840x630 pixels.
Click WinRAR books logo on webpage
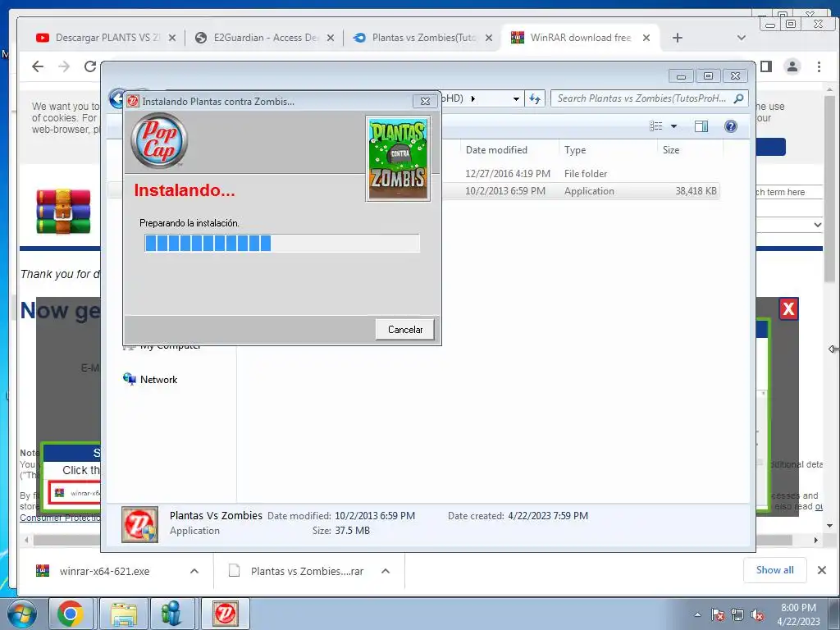(x=63, y=211)
